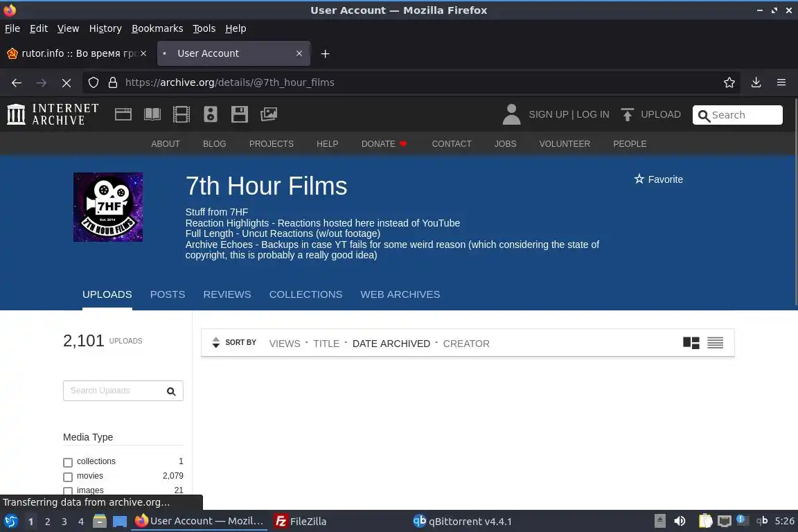Select the UPLOADS tab
Image resolution: width=798 pixels, height=532 pixels.
coord(107,294)
